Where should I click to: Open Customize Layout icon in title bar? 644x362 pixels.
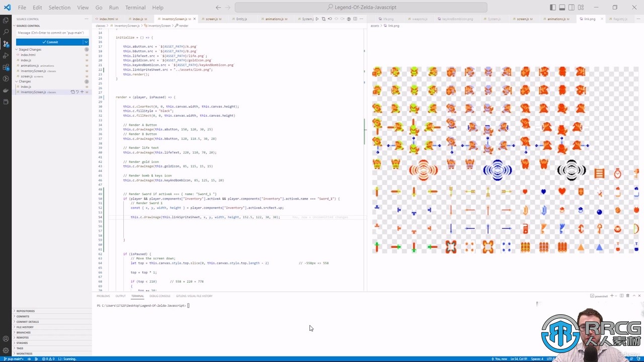click(582, 8)
